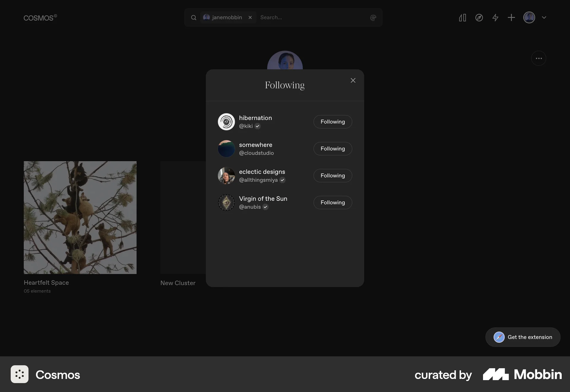Open the color palette icon in search bar
Image resolution: width=570 pixels, height=392 pixels.
[373, 18]
